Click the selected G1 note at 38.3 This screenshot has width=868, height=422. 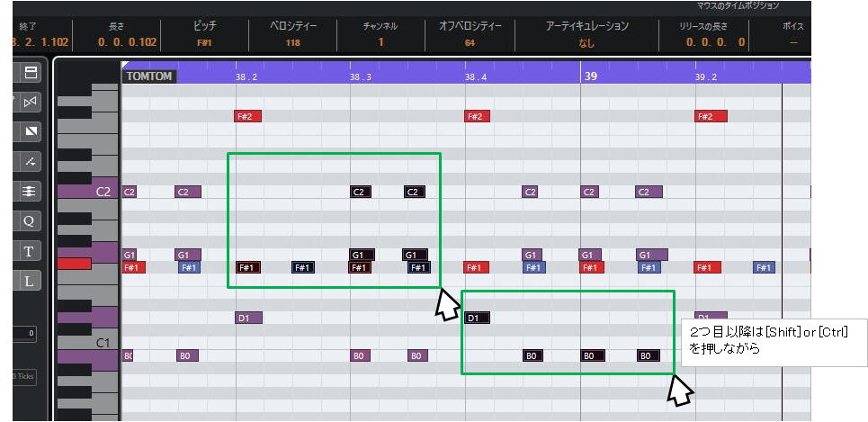pyautogui.click(x=362, y=255)
